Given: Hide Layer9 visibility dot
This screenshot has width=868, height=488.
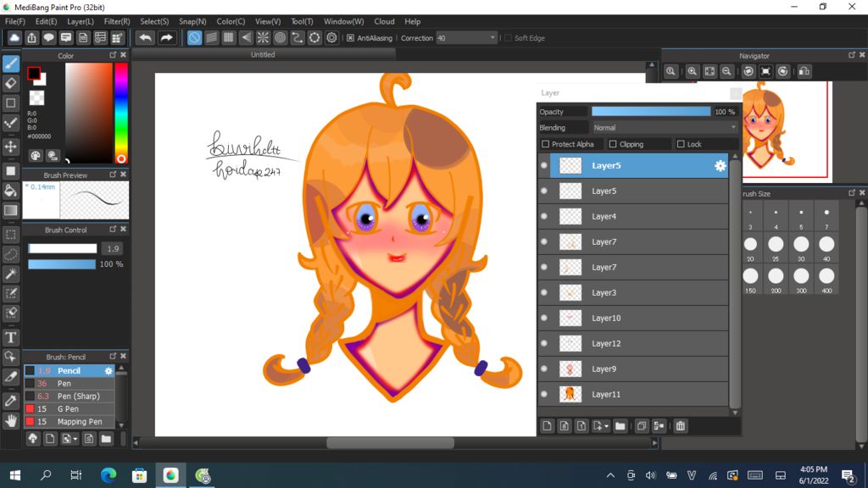Looking at the screenshot, I should [x=544, y=369].
